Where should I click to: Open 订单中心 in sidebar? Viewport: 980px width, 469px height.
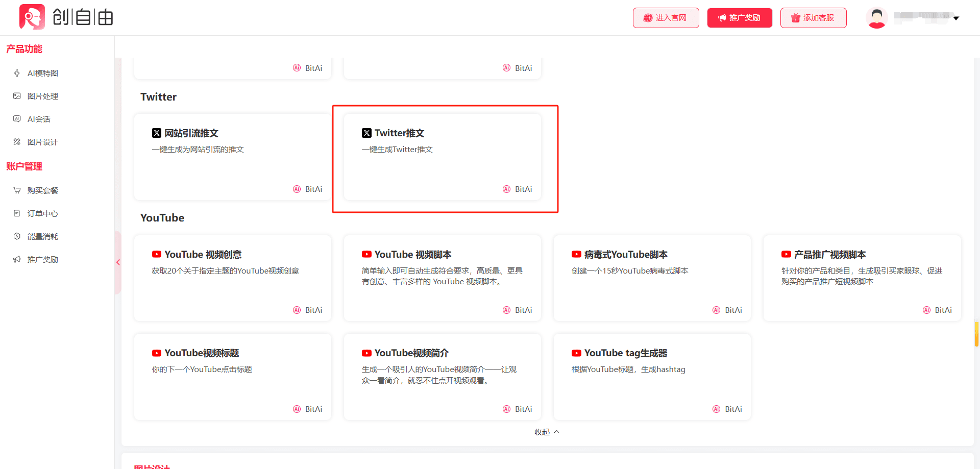point(43,213)
